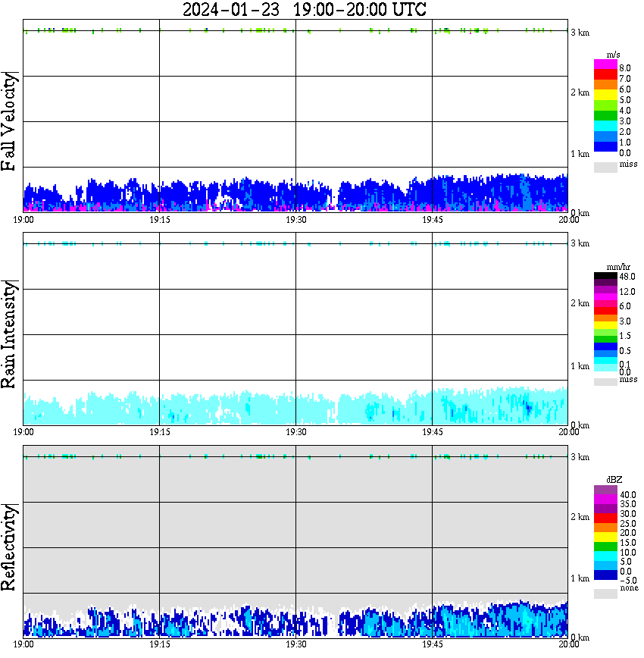Click the Fall Velocity axis label
This screenshot has height=658, width=644.
(8, 121)
